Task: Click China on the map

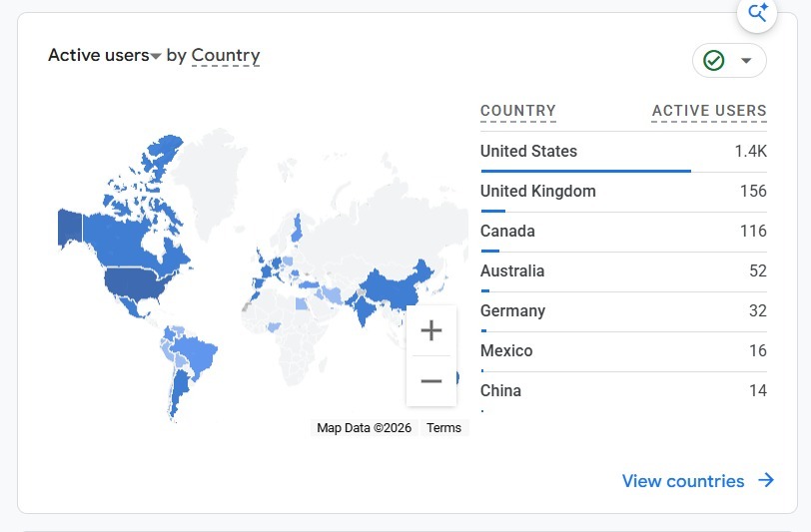Action: [x=396, y=288]
